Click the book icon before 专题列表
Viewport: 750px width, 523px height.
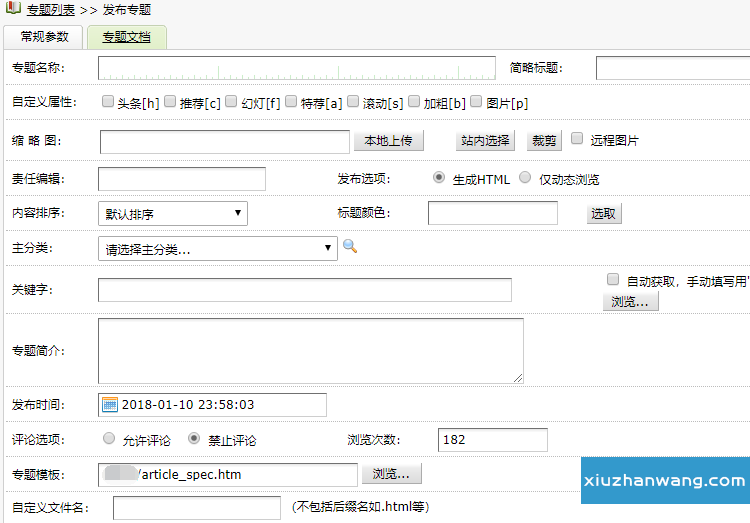[x=11, y=9]
